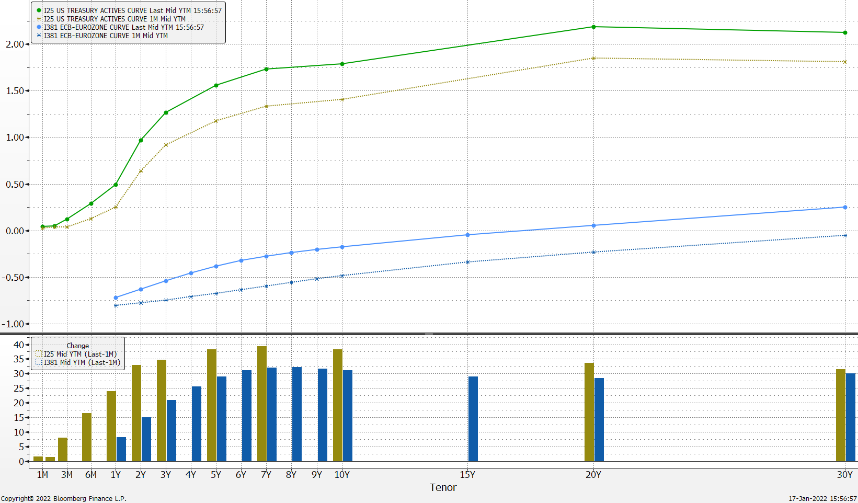Click the '3Y' tenor axis label
The width and height of the screenshot is (858, 503).
click(x=166, y=475)
